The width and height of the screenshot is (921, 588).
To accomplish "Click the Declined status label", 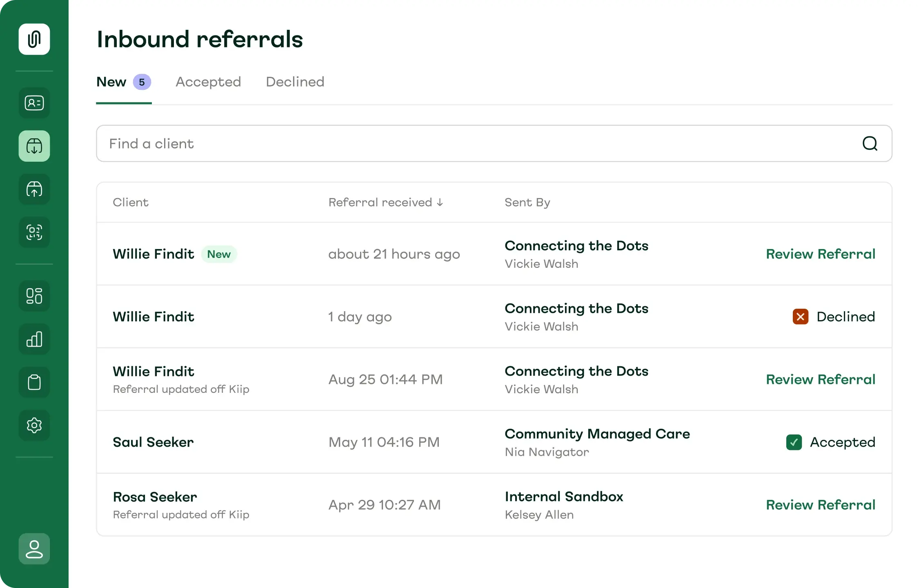I will [846, 317].
